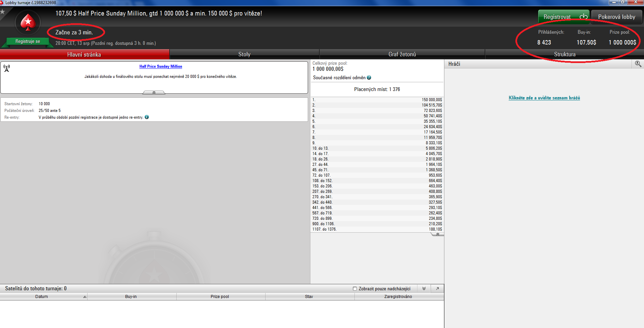Open Half Price Sunday Million link
The height and width of the screenshot is (328, 644).
[x=161, y=66]
